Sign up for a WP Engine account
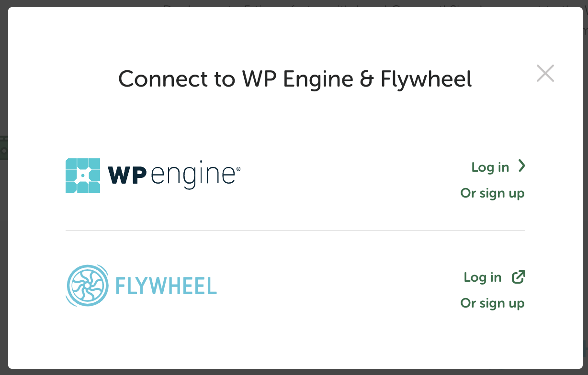588x375 pixels. click(x=492, y=193)
